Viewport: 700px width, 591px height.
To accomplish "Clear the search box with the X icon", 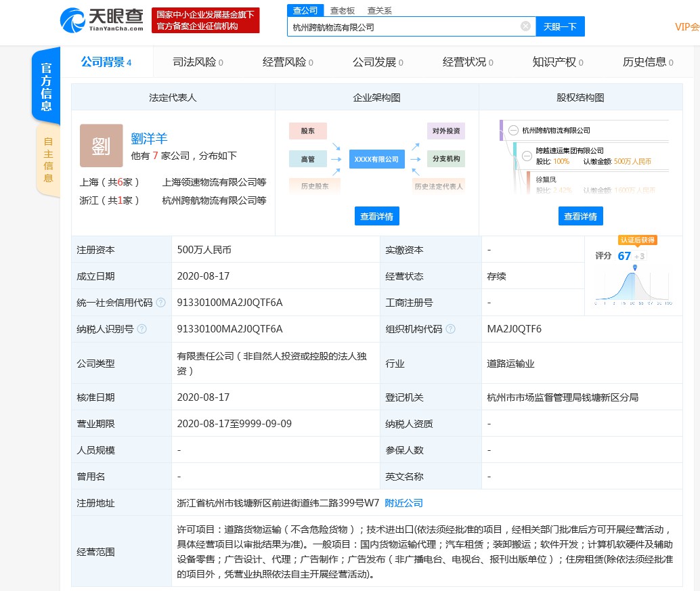I will [525, 26].
